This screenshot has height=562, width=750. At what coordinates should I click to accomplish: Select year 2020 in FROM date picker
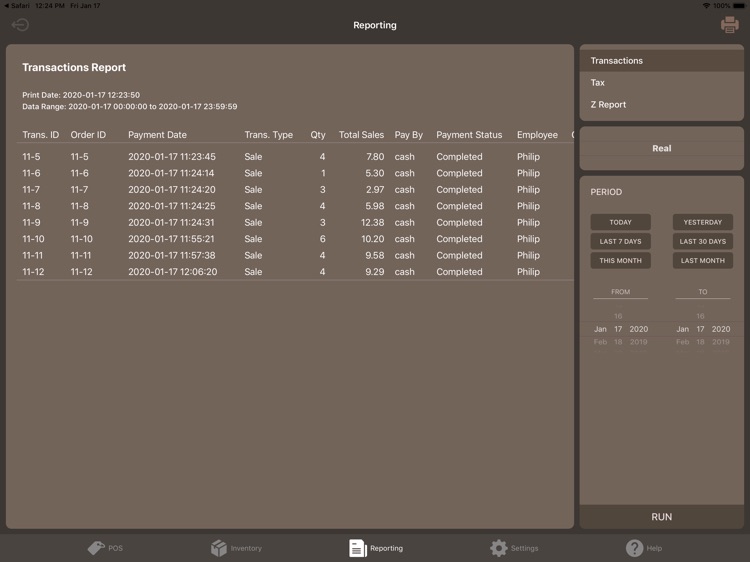point(639,329)
